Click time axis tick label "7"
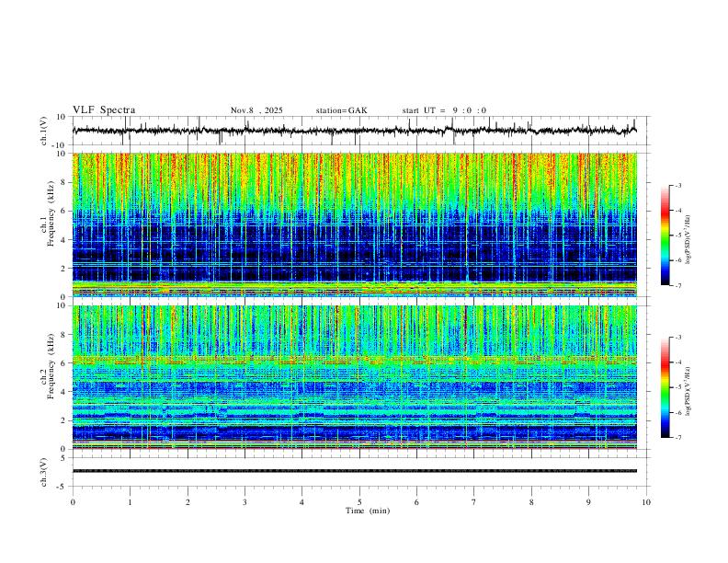The width and height of the screenshot is (728, 563). 474,502
